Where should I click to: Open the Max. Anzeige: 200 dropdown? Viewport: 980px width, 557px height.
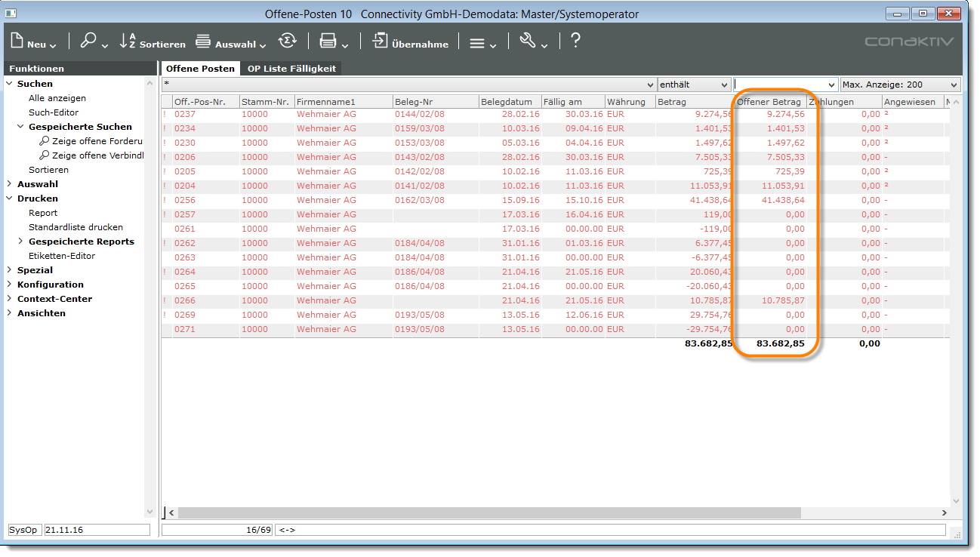[900, 85]
